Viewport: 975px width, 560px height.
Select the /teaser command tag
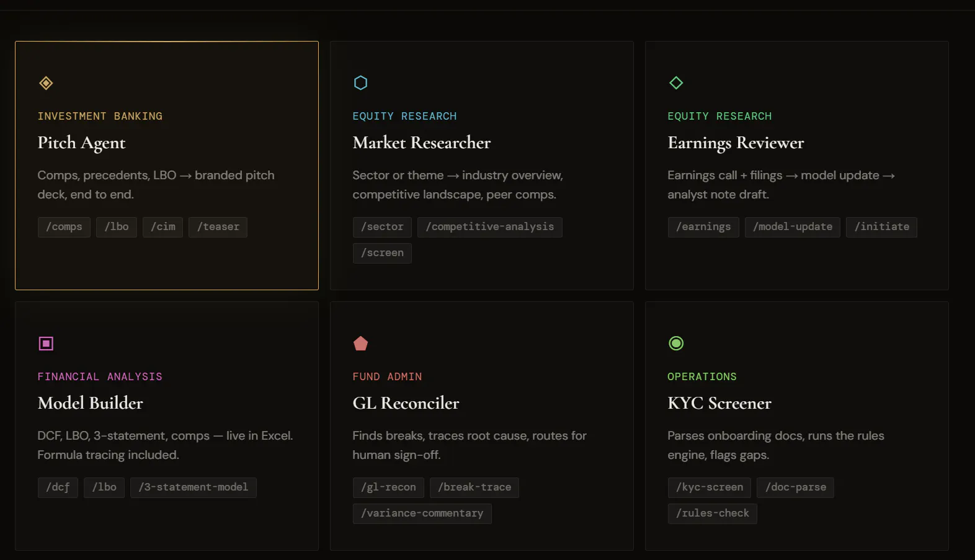pos(218,227)
